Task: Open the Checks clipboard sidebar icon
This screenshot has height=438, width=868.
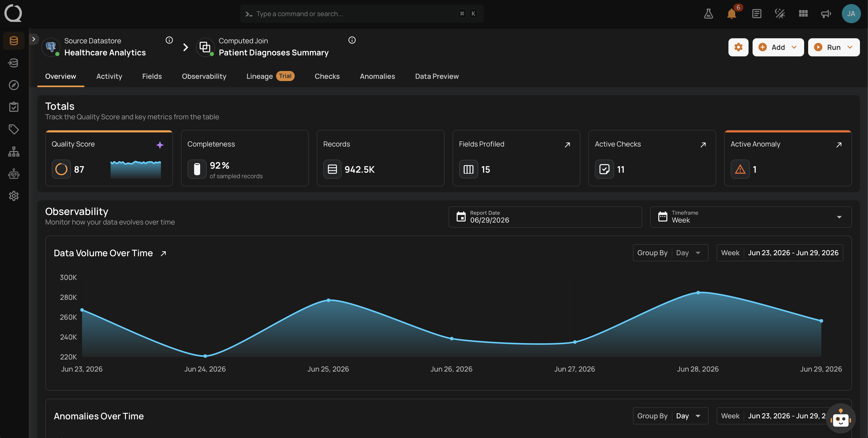Action: click(x=14, y=107)
